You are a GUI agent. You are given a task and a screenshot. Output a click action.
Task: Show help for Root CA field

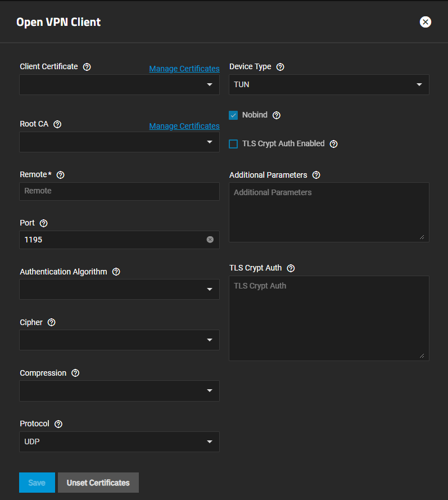click(57, 124)
